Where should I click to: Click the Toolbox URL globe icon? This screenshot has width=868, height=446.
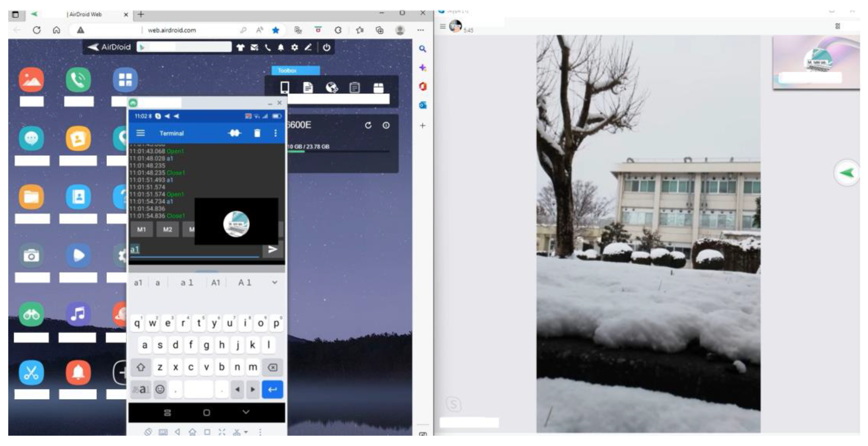click(332, 88)
